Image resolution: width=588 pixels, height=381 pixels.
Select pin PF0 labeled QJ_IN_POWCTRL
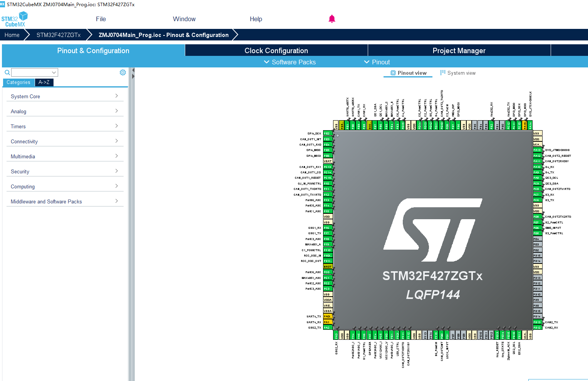coord(328,183)
